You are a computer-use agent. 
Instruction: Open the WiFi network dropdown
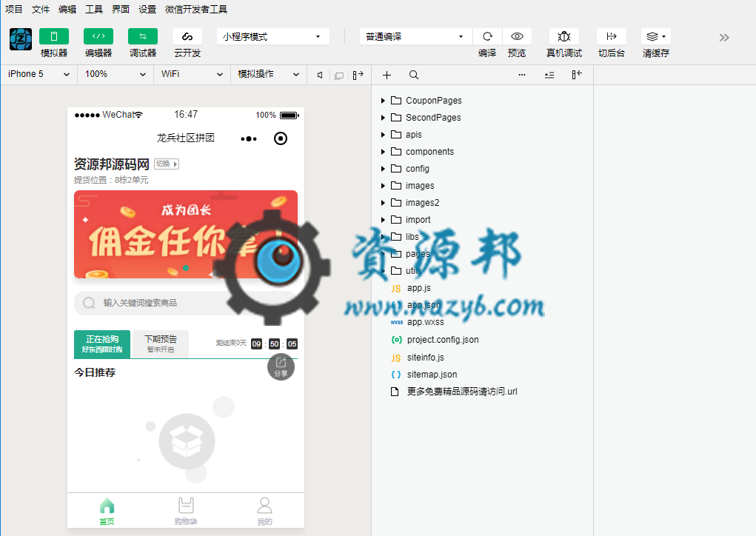pyautogui.click(x=192, y=74)
